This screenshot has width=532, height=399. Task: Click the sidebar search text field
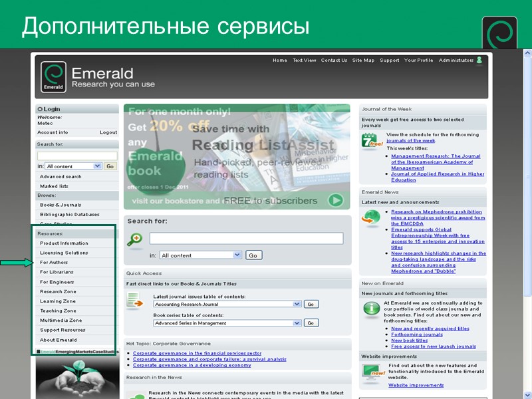[x=77, y=156]
